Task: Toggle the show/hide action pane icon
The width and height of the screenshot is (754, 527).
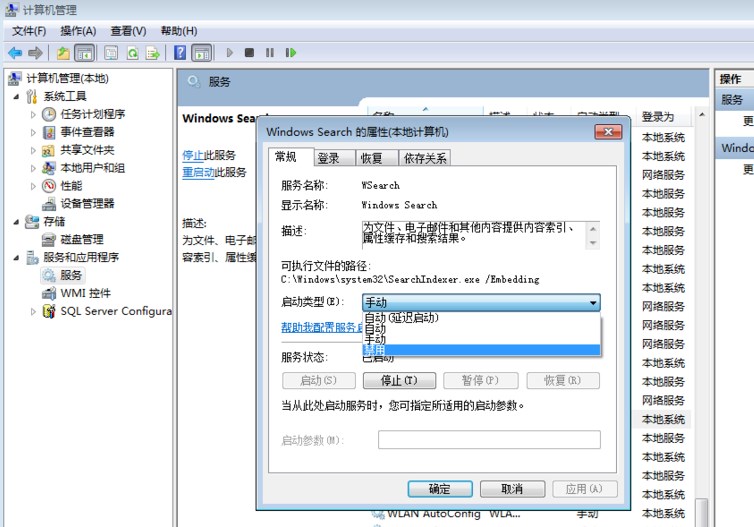Action: pyautogui.click(x=201, y=53)
